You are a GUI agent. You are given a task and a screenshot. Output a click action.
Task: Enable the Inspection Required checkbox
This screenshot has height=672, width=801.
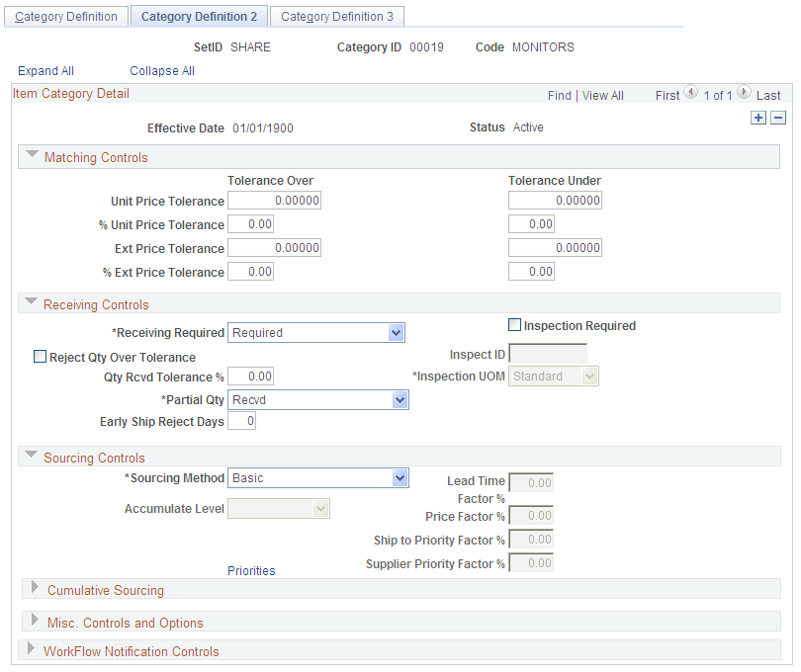click(x=513, y=324)
